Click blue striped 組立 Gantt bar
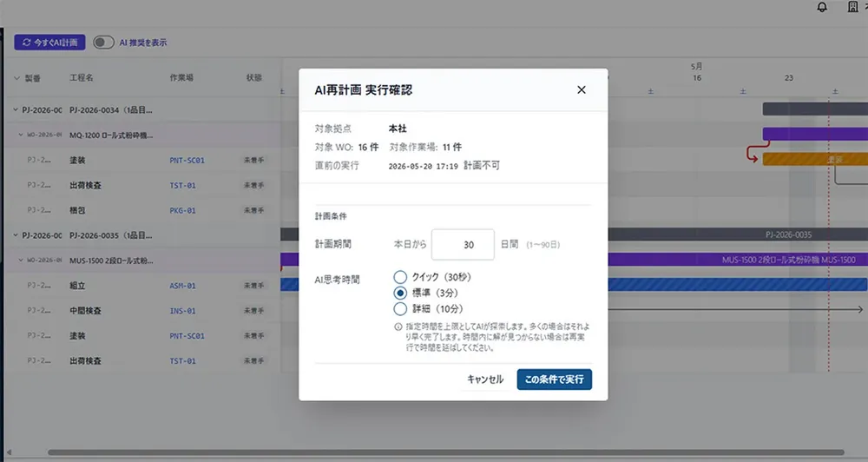Image resolution: width=868 pixels, height=462 pixels. tap(738, 285)
